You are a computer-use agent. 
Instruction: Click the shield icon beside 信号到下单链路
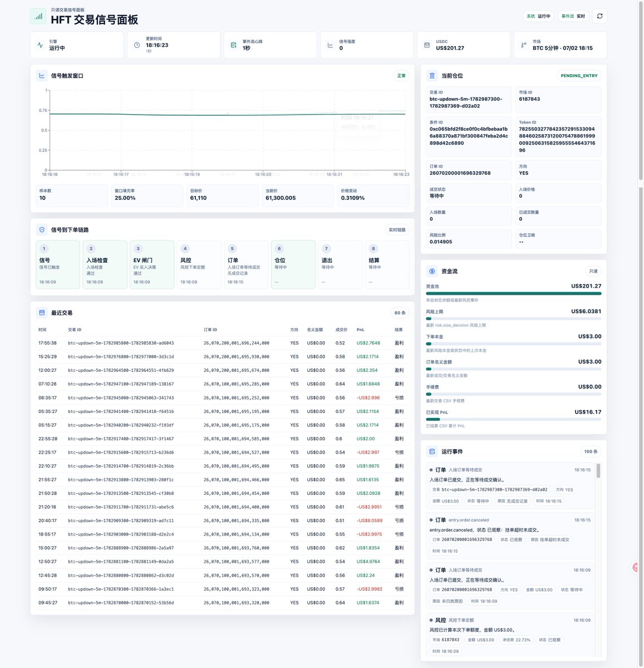pos(42,230)
